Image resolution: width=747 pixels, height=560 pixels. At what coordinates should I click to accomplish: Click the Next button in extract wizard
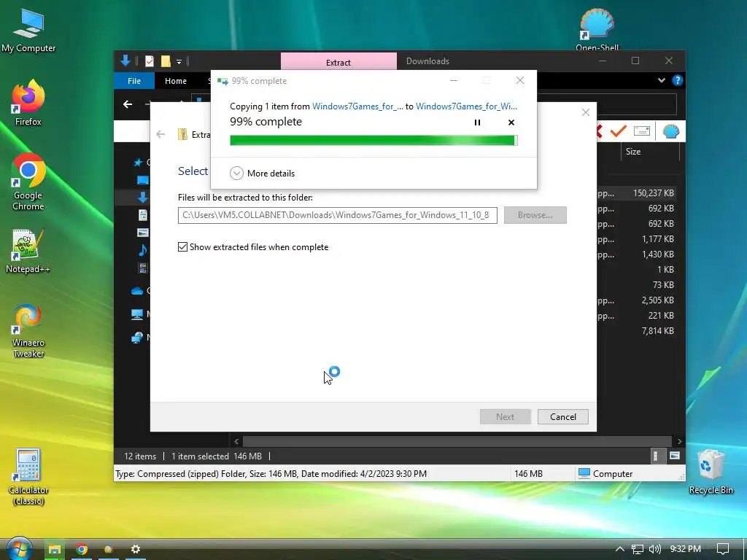[505, 416]
